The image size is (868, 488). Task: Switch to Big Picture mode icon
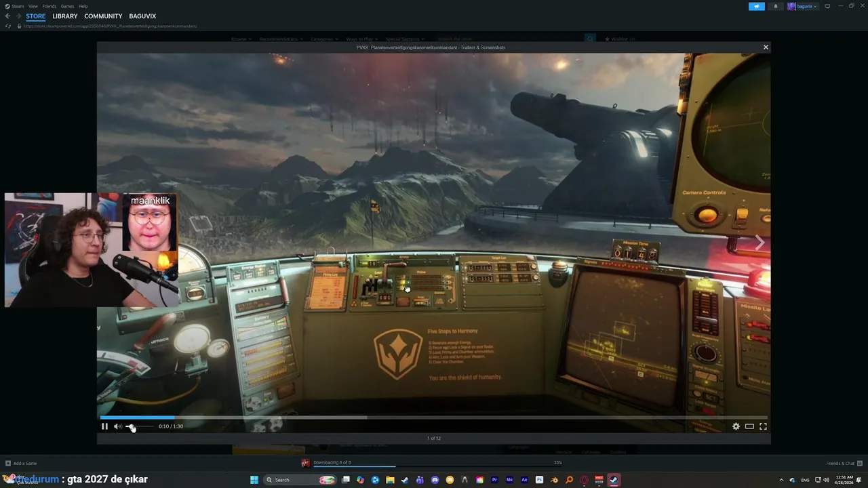tap(827, 6)
